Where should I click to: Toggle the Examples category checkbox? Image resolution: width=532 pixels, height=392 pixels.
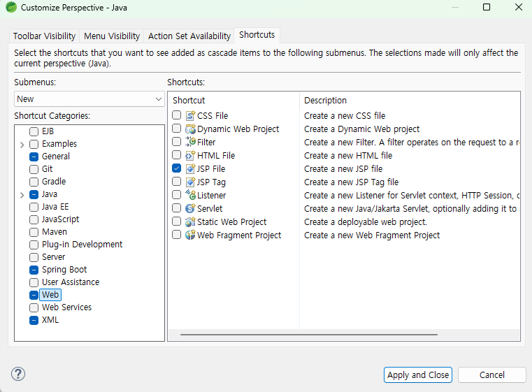[34, 144]
